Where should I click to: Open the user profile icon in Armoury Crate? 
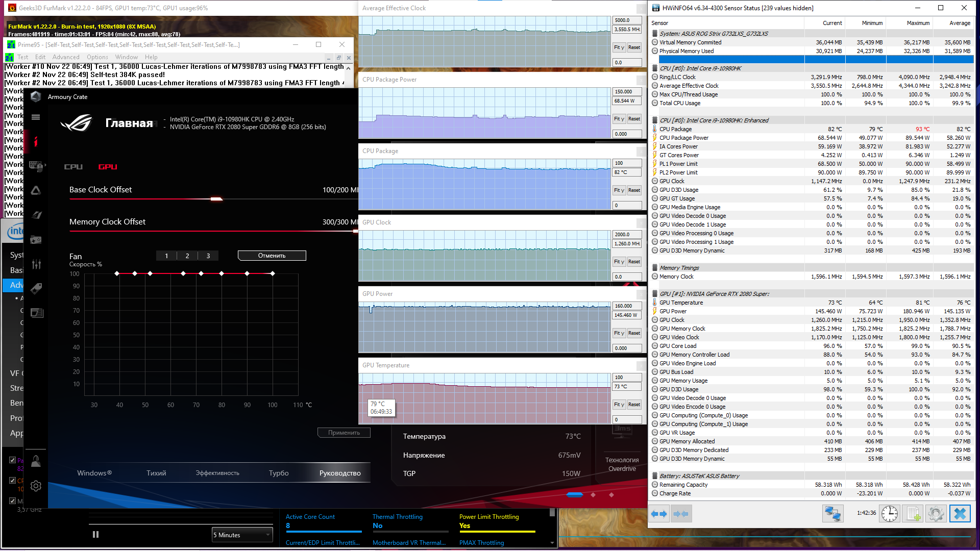point(36,461)
